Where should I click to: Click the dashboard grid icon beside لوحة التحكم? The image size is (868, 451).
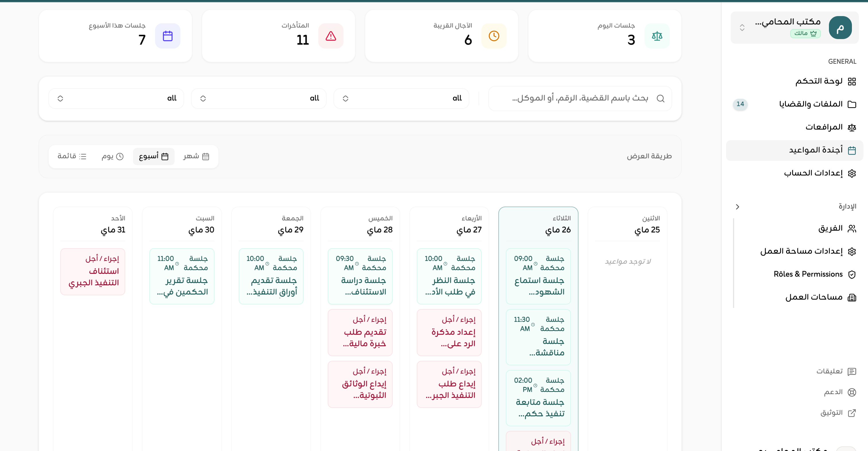tap(852, 81)
